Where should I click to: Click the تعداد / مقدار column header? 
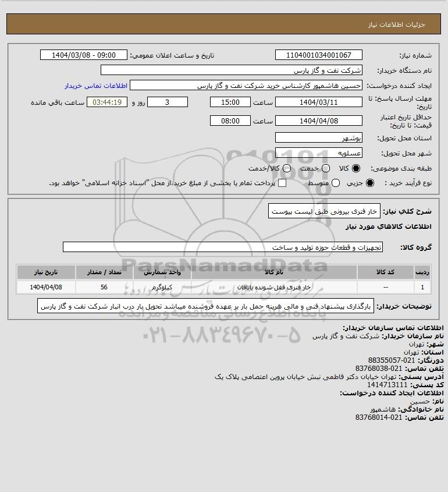104,272
